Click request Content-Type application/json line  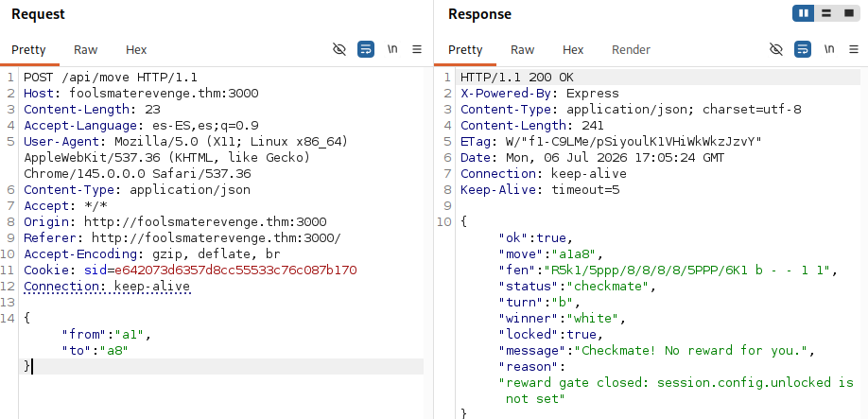pos(137,190)
